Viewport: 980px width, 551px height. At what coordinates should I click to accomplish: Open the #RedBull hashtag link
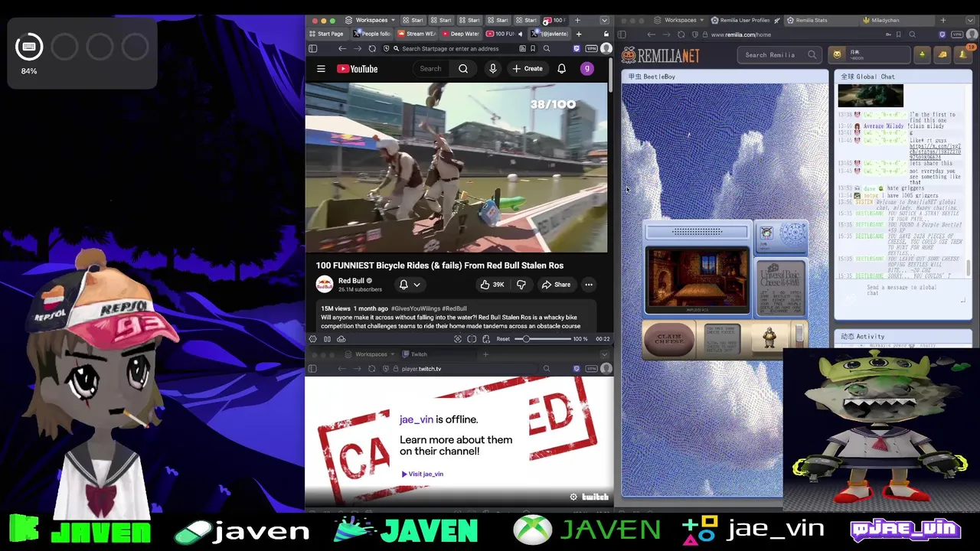point(454,308)
